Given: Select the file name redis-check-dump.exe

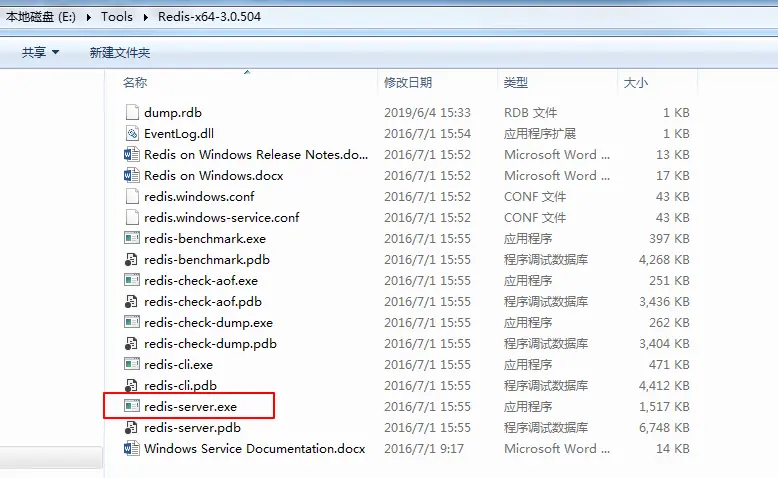Looking at the screenshot, I should 208,323.
